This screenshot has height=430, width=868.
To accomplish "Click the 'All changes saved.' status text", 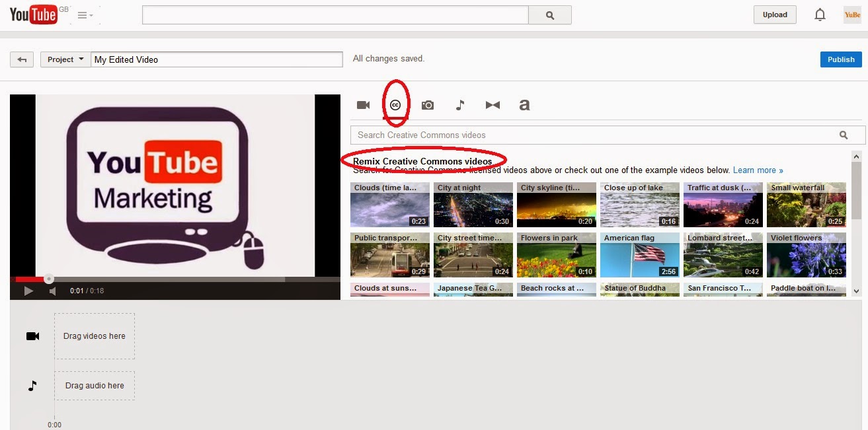I will pyautogui.click(x=389, y=59).
